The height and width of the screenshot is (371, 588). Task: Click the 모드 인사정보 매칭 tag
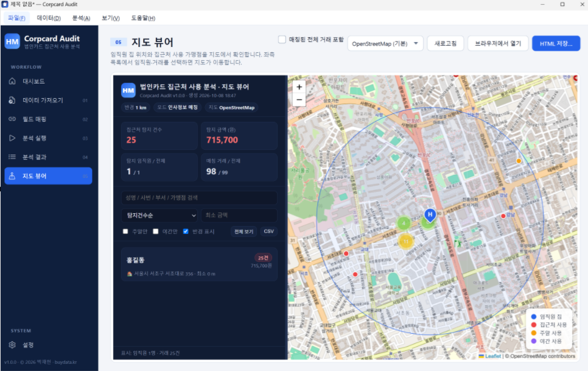[177, 108]
